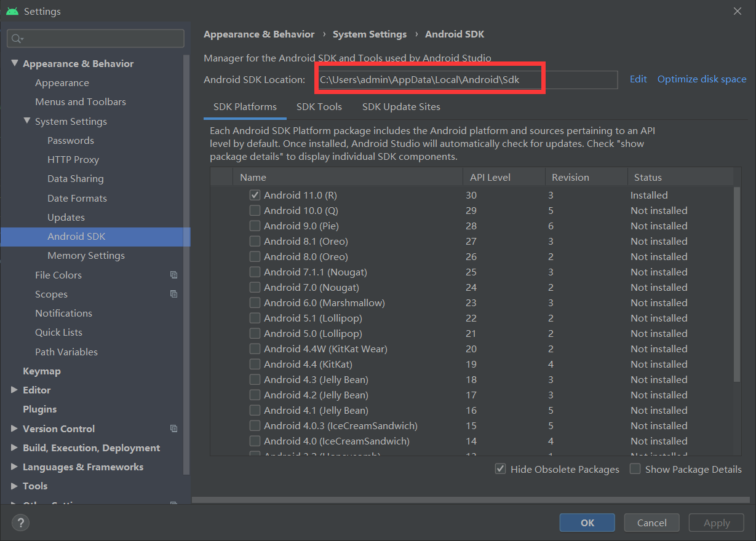Select Appearance in the settings tree
The height and width of the screenshot is (541, 756).
[62, 82]
